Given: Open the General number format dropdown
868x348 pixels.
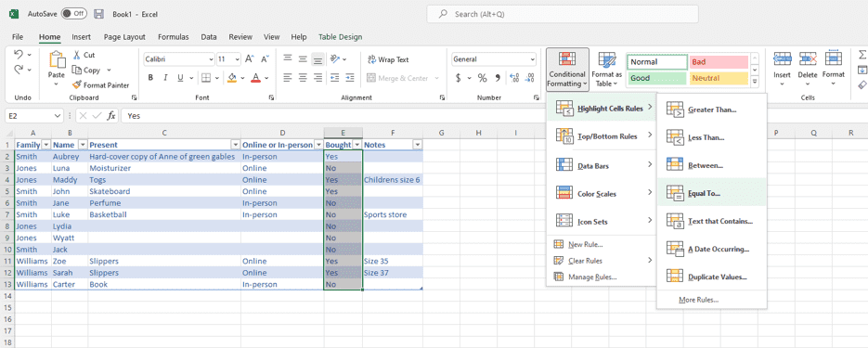Looking at the screenshot, I should pos(533,59).
